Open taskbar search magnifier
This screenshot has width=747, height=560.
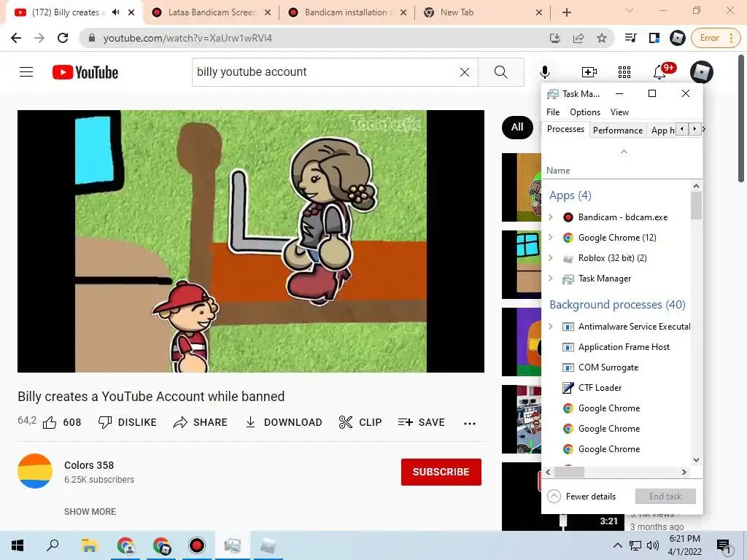tap(53, 545)
